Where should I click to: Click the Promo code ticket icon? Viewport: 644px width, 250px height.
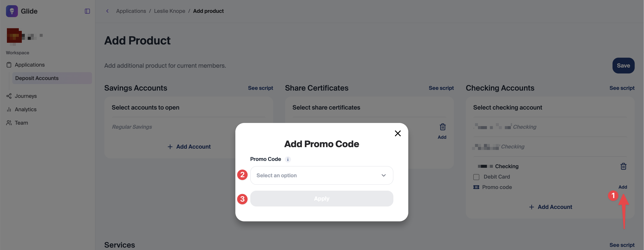tap(476, 187)
